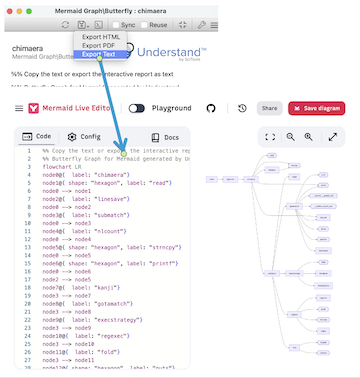Click code line 3 'flowchart LR'
The image size is (360, 378).
62,167
